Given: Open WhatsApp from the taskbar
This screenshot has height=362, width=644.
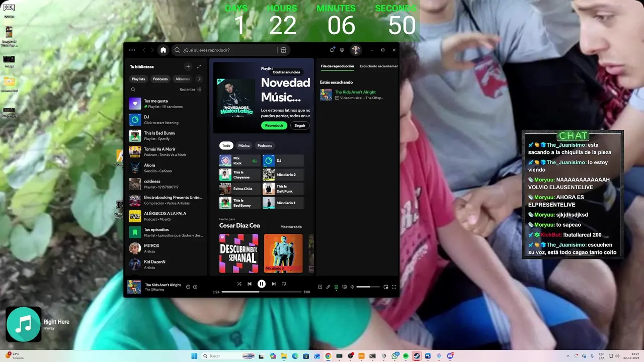Looking at the screenshot, I should coord(395,356).
